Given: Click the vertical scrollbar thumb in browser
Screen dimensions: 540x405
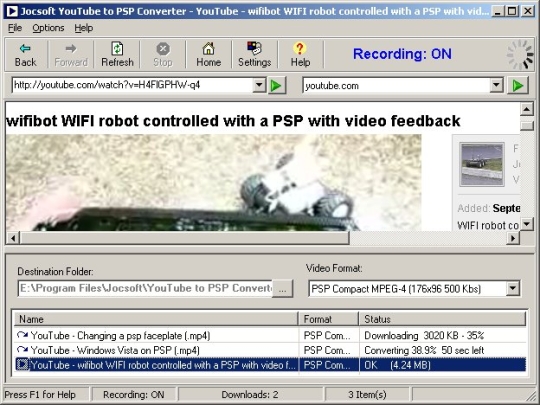Looking at the screenshot, I should tap(527, 126).
